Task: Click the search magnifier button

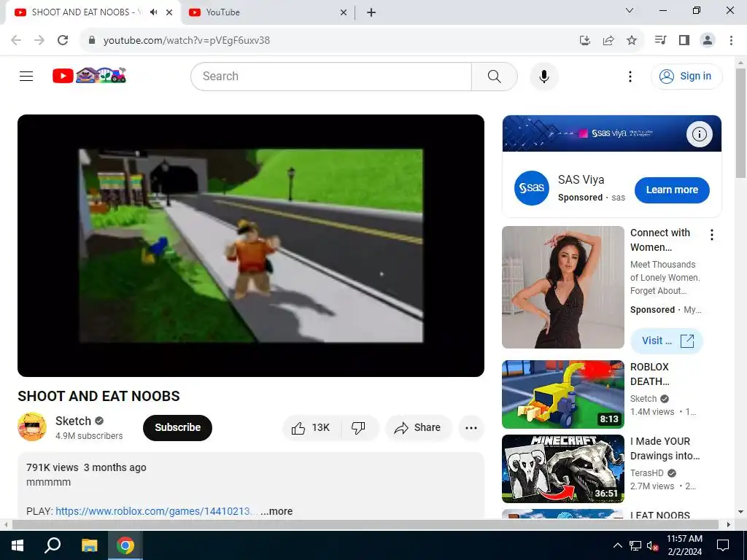Action: pos(494,76)
